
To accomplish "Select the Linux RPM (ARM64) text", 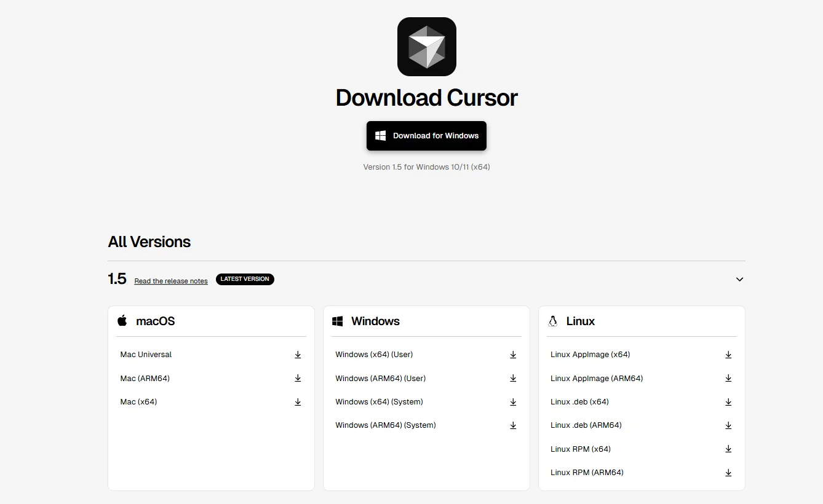I will click(587, 473).
